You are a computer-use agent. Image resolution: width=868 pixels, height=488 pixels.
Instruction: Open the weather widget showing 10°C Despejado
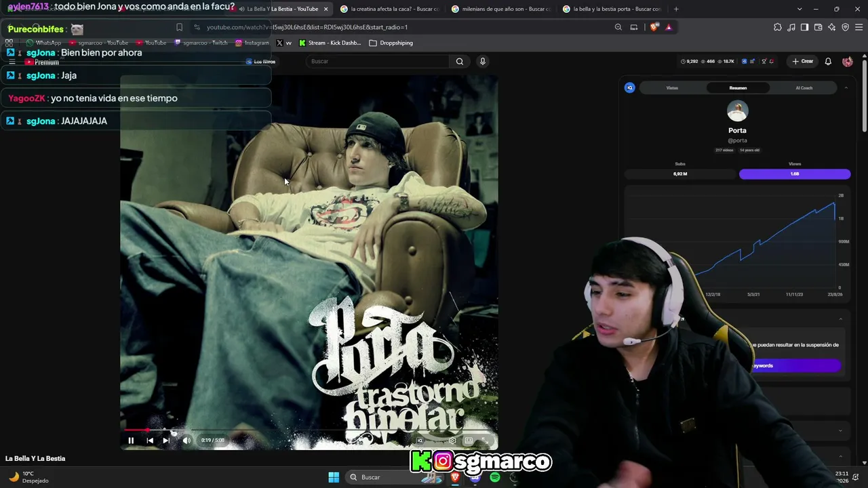(28, 477)
